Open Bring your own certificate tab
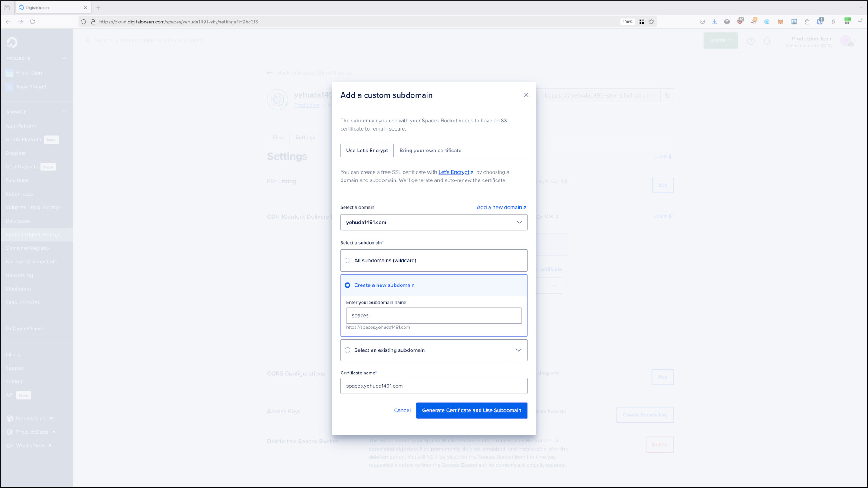 pyautogui.click(x=430, y=151)
